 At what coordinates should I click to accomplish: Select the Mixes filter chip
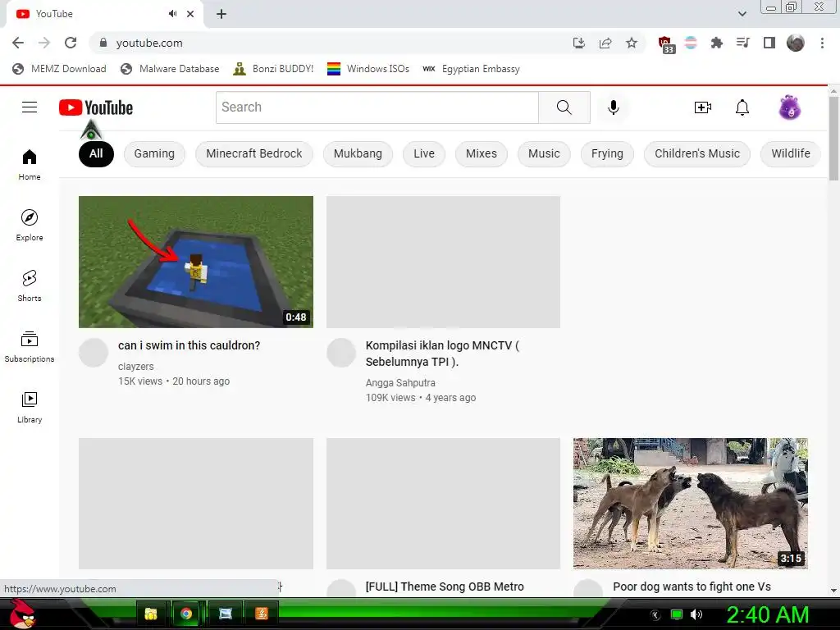click(x=481, y=153)
